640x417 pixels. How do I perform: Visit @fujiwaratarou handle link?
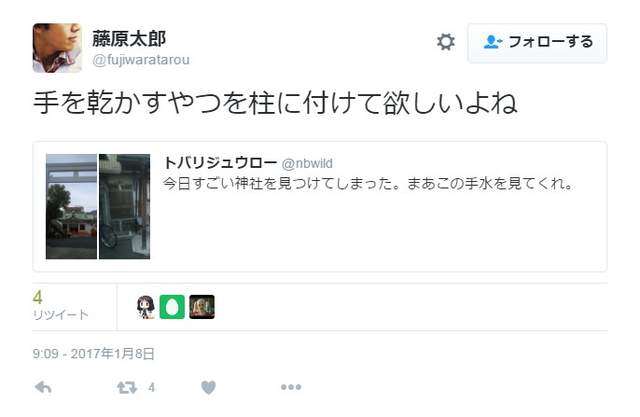point(141,60)
